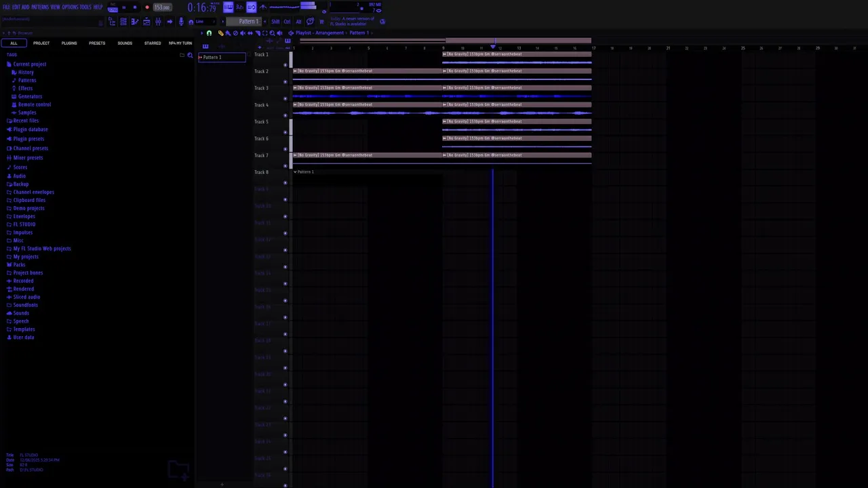Mute Track 1 using its dot
The width and height of the screenshot is (868, 488).
[285, 64]
